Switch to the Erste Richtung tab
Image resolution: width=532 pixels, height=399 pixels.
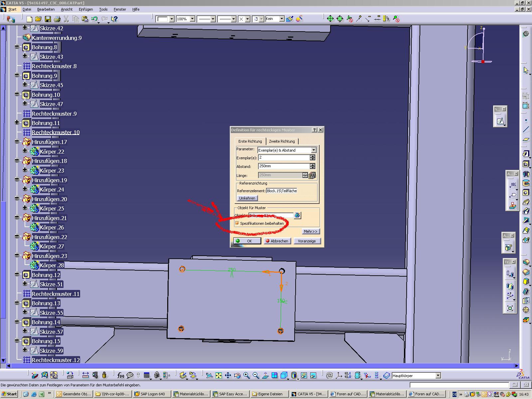(250, 141)
